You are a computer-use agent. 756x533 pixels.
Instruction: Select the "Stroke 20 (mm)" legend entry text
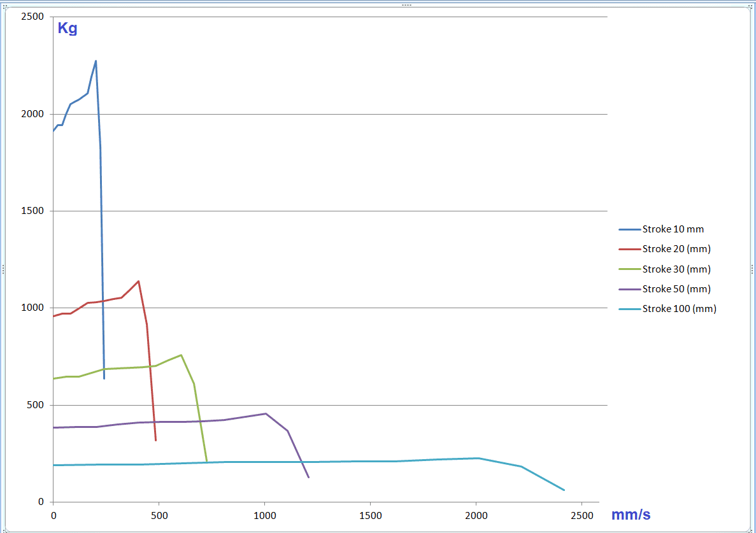click(x=676, y=249)
